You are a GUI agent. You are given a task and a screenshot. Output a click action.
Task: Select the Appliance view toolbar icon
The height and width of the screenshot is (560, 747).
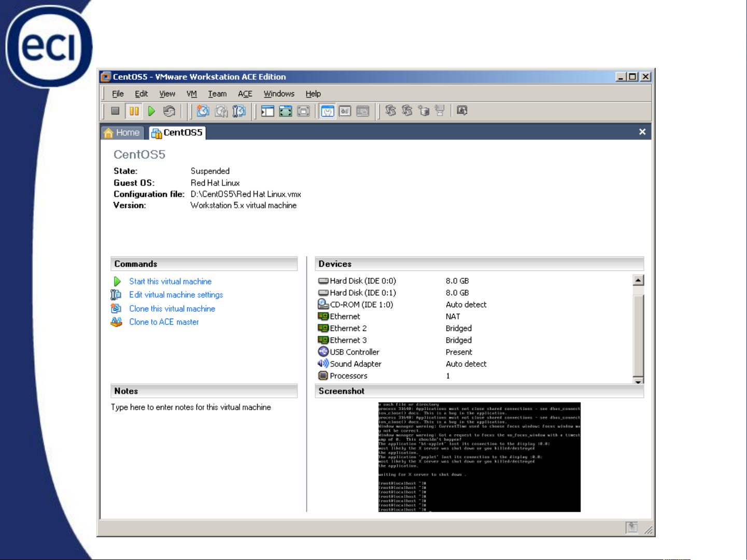(x=345, y=111)
